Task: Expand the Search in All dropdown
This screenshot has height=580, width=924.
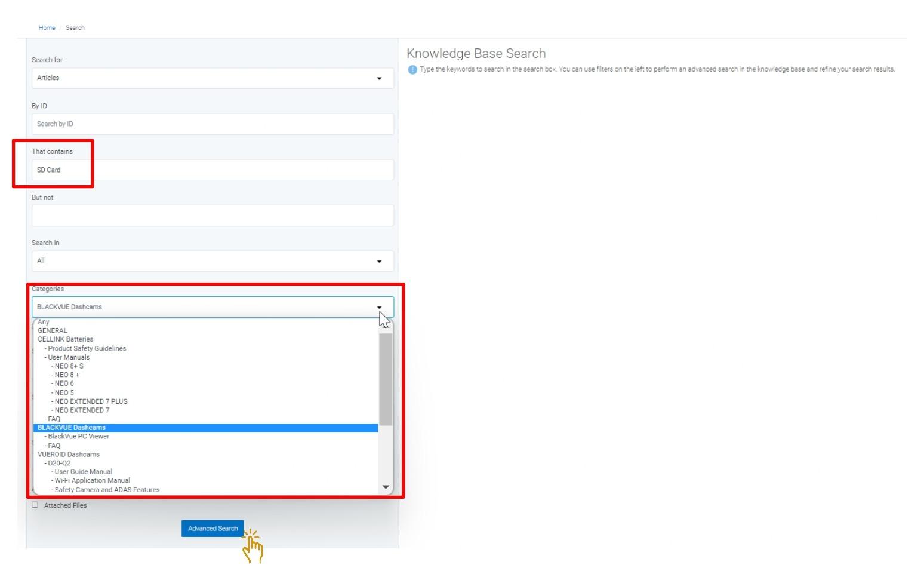Action: click(212, 261)
